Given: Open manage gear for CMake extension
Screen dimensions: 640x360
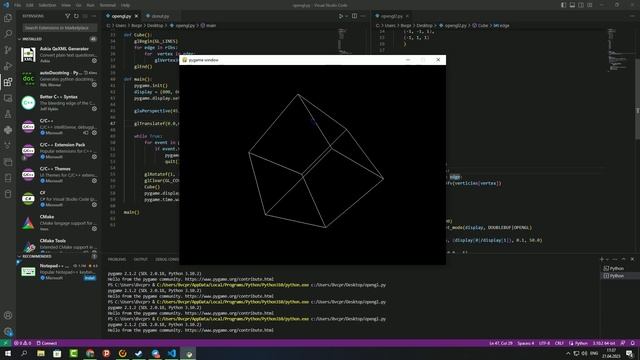Looking at the screenshot, I should coord(94,229).
